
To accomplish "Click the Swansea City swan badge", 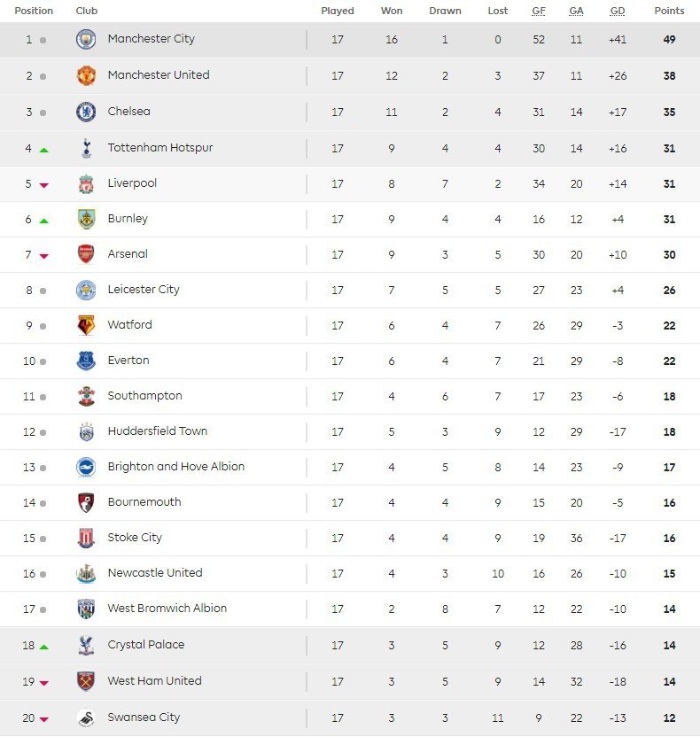I will tap(86, 718).
